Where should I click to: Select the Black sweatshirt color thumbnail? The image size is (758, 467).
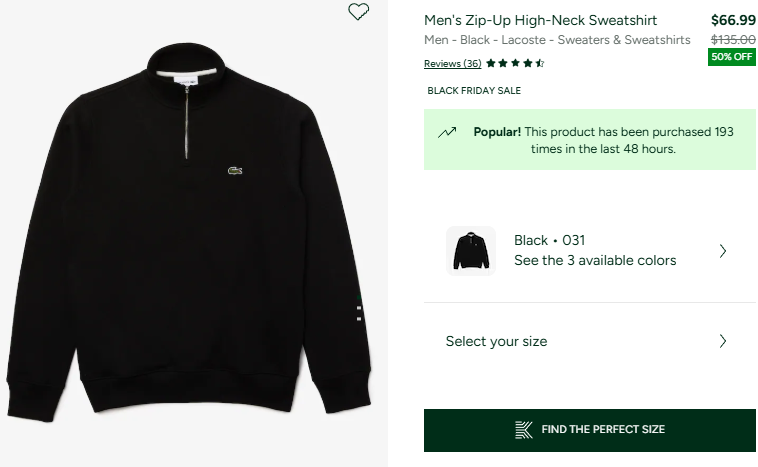[x=471, y=251]
